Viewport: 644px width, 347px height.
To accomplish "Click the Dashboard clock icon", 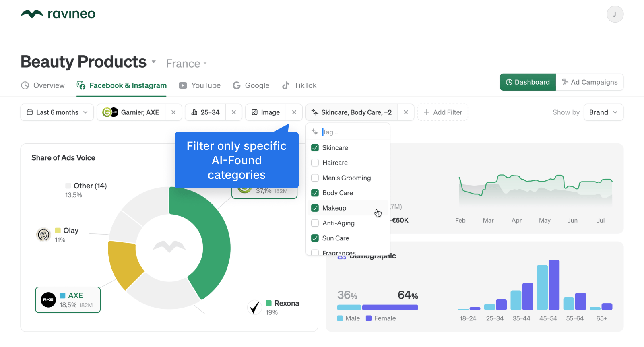I will 509,82.
